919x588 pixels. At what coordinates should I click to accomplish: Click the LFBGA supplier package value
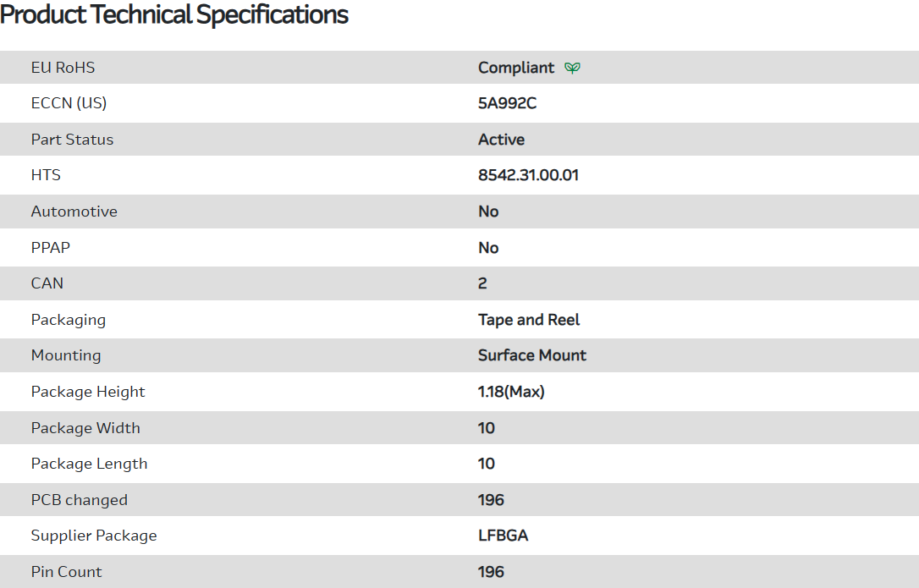coord(503,536)
